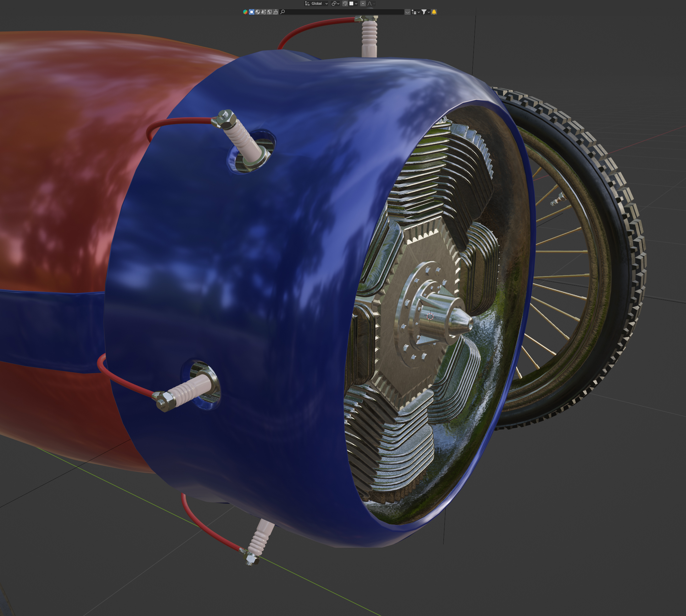686x616 pixels.
Task: Click the 3D cursor on the propeller hub
Action: [x=430, y=316]
